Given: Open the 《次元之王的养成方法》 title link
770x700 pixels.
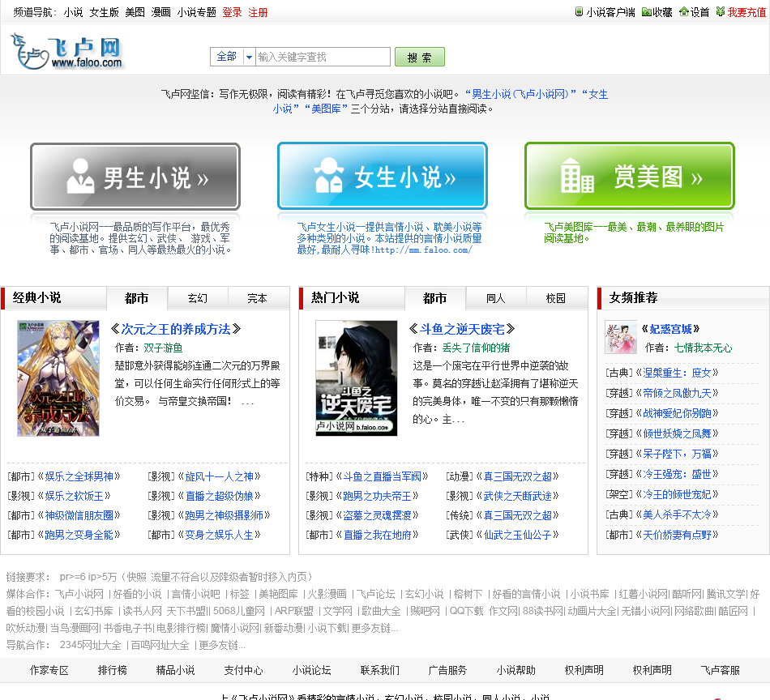Looking at the screenshot, I should pos(175,329).
